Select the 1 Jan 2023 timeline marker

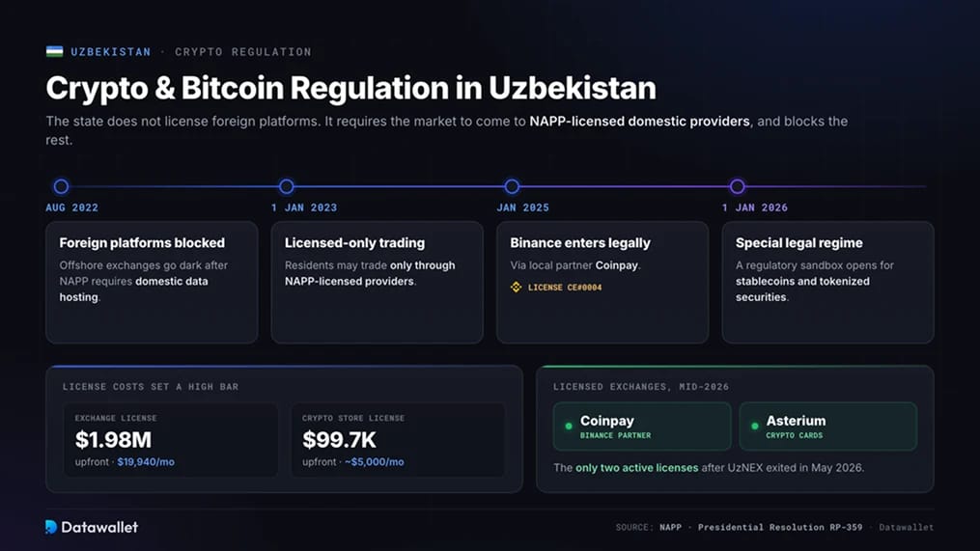[286, 186]
